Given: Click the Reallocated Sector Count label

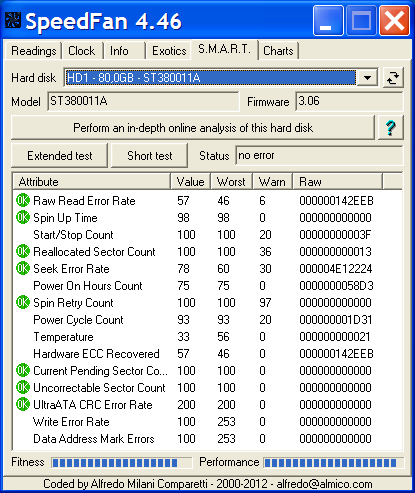Looking at the screenshot, I should (x=94, y=252).
